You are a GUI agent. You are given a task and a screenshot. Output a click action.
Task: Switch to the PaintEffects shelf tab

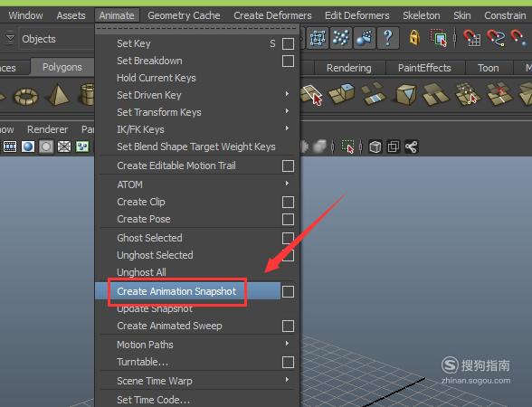point(424,68)
